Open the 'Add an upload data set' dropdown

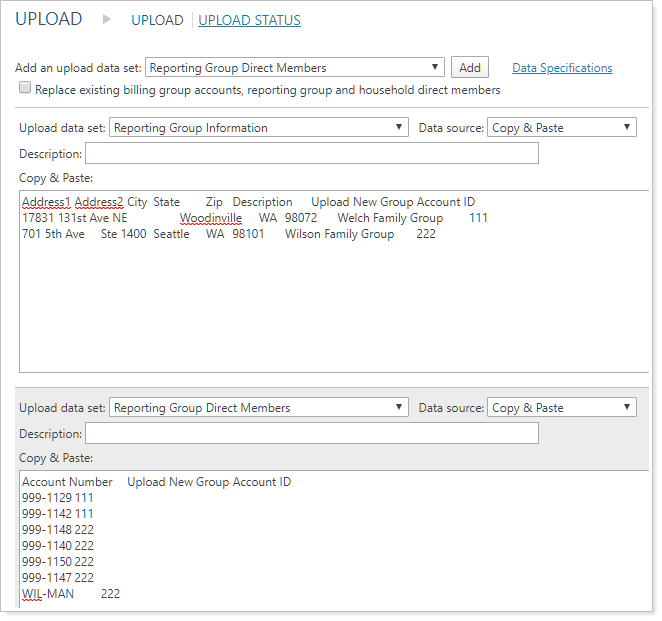294,68
